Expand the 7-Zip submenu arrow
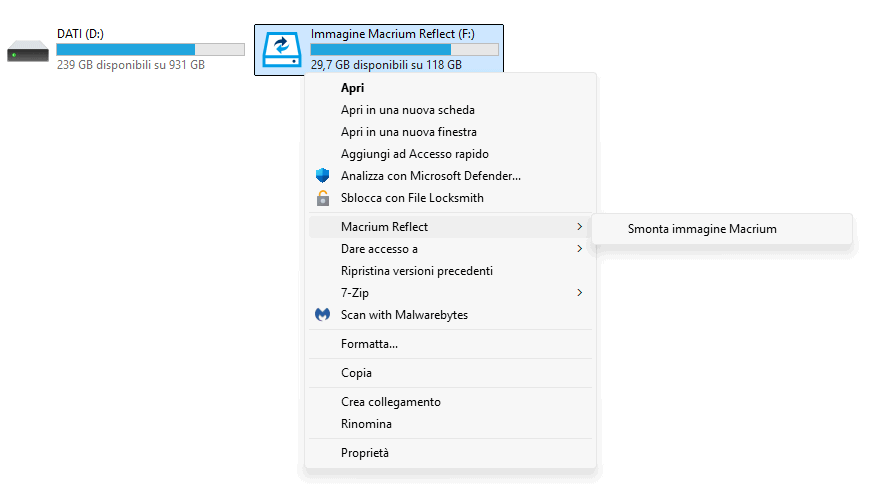This screenshot has width=879, height=501. (580, 293)
